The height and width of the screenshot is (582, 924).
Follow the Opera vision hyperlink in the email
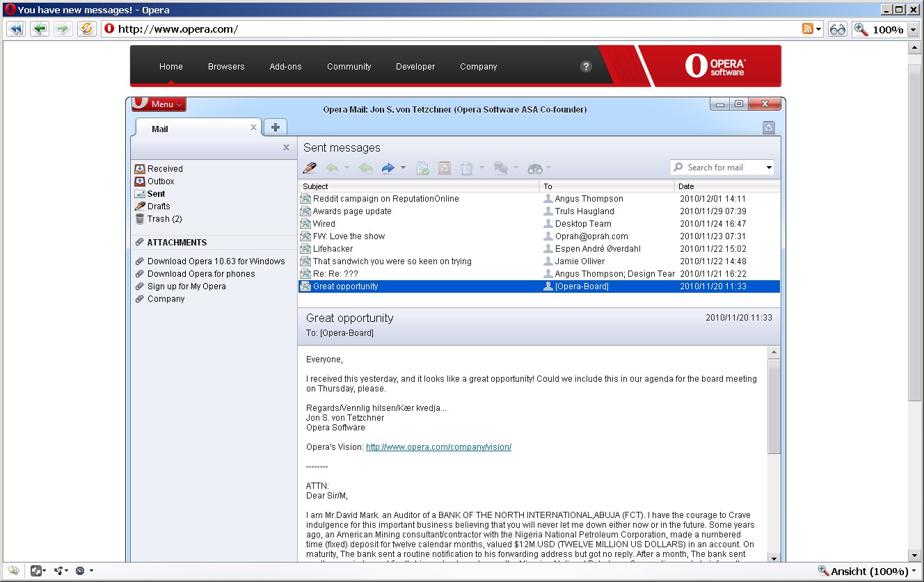[x=438, y=447]
